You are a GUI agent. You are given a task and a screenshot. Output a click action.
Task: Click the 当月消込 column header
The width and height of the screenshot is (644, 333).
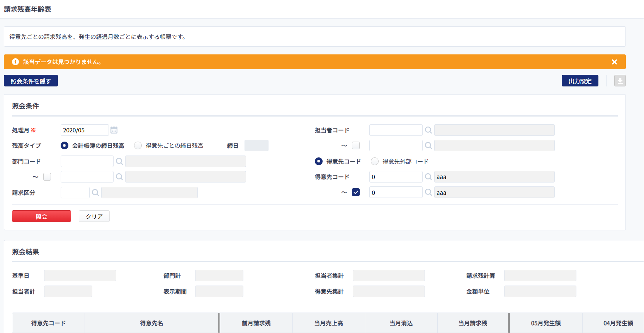coord(401,323)
